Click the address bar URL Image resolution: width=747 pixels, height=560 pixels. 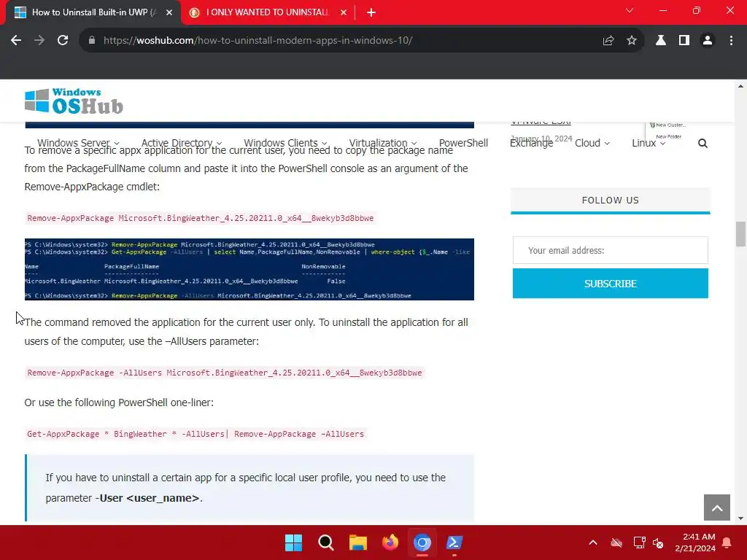pyautogui.click(x=258, y=41)
